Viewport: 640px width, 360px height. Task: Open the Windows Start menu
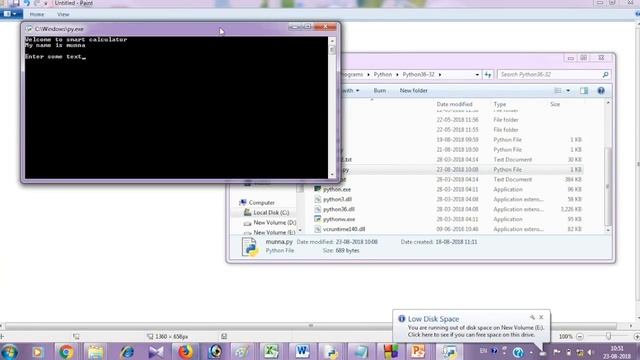coord(9,352)
